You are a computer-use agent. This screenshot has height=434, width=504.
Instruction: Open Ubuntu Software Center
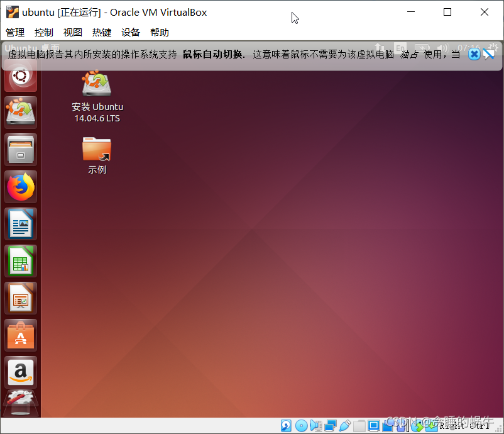point(21,335)
